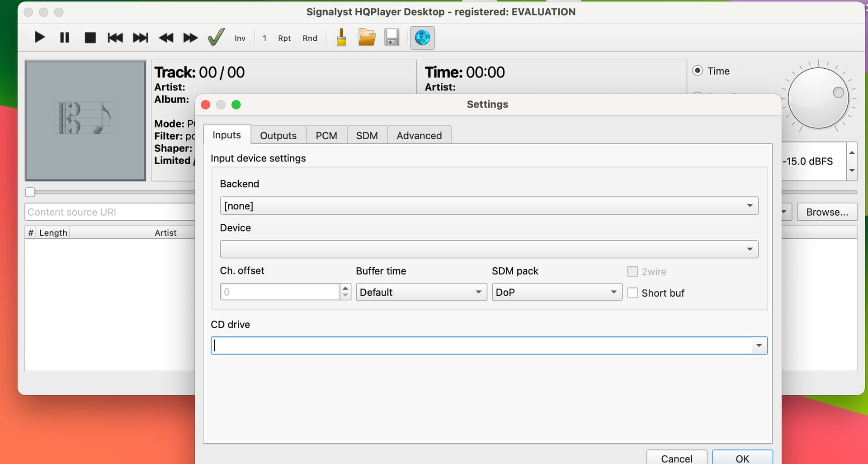Close the Settings dialog with red button
The width and height of the screenshot is (868, 464).
coord(206,105)
